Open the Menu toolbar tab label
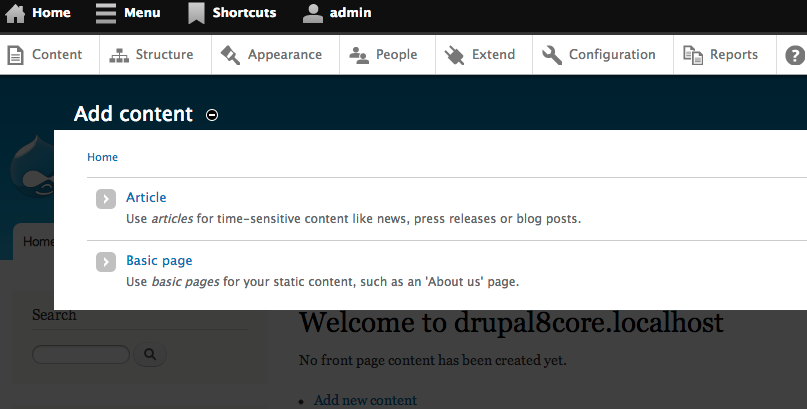This screenshot has height=409, width=807. coord(142,13)
